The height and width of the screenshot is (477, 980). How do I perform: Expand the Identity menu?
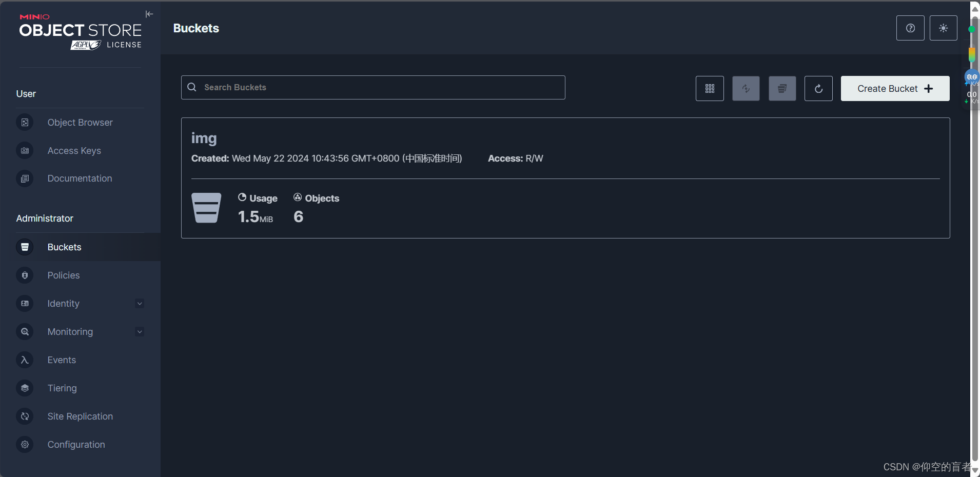coord(139,303)
